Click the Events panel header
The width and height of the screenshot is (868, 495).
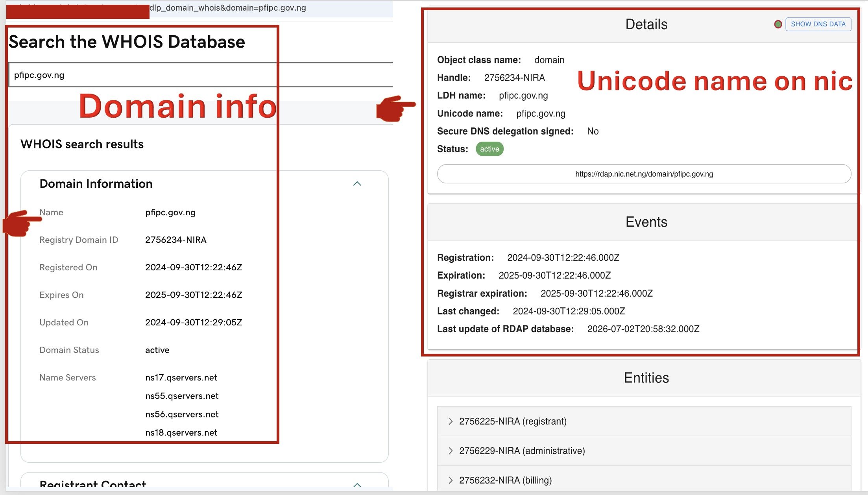point(646,222)
